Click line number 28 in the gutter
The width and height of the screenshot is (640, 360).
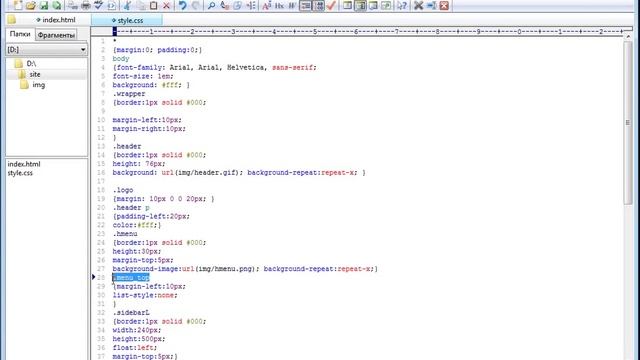click(101, 278)
